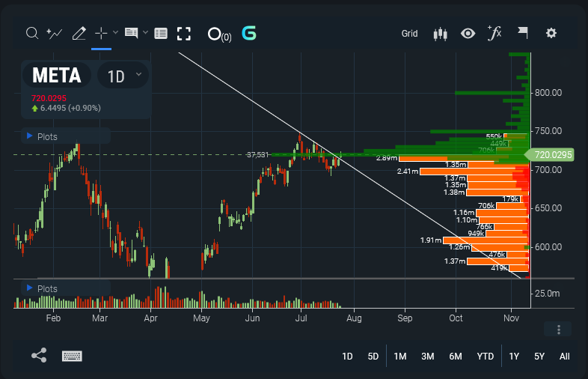Share the chart

39,355
